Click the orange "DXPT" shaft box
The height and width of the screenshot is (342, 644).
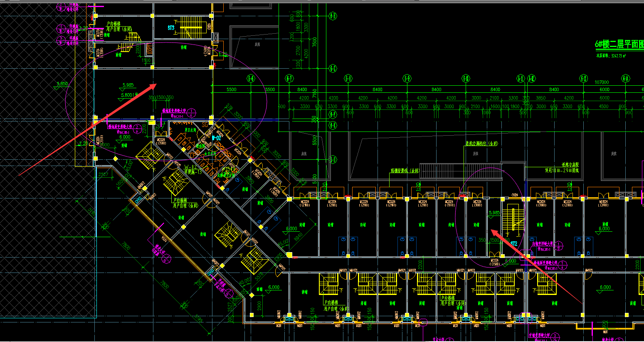150,49
